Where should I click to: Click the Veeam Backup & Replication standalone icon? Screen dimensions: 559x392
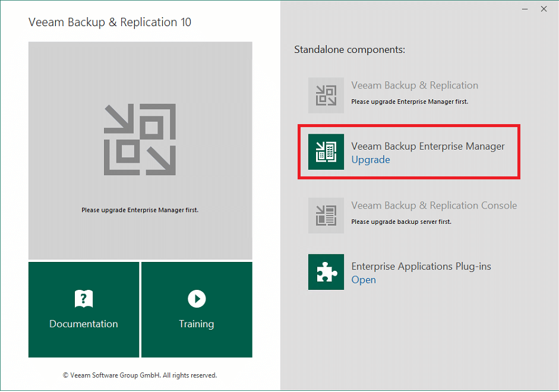[x=326, y=96]
